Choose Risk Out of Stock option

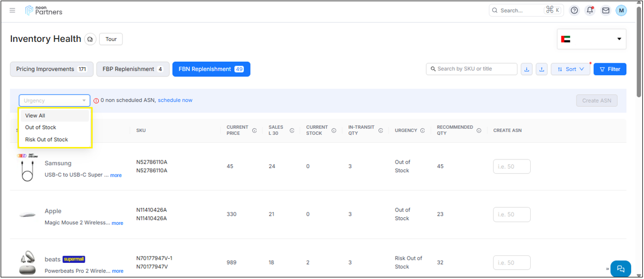tap(47, 139)
